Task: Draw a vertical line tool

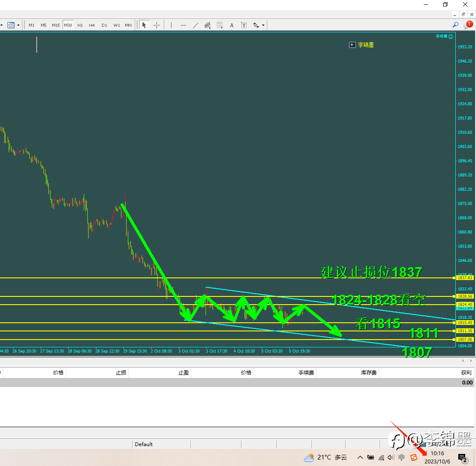Action: pyautogui.click(x=171, y=25)
